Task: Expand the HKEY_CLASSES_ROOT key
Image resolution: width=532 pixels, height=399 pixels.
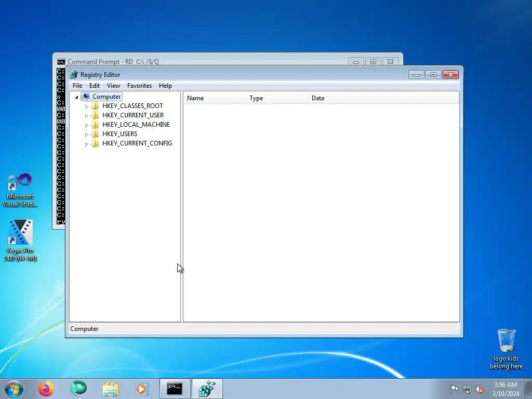Action: pos(86,107)
